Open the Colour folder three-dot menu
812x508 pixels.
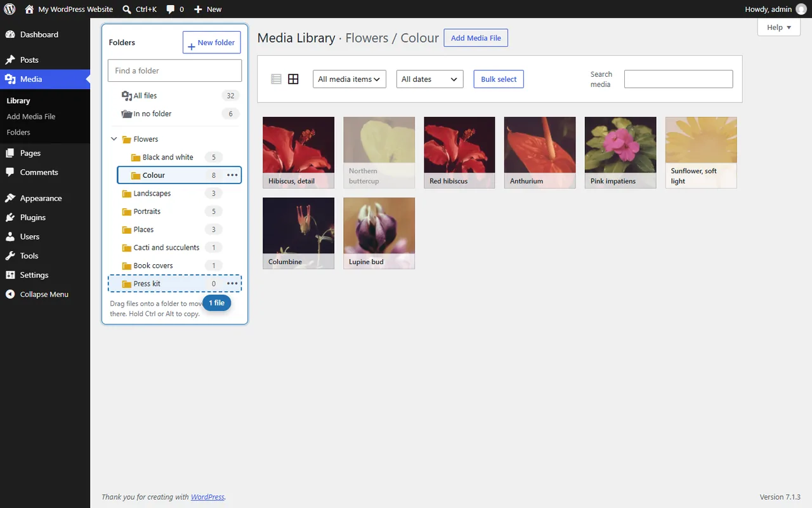pos(232,175)
